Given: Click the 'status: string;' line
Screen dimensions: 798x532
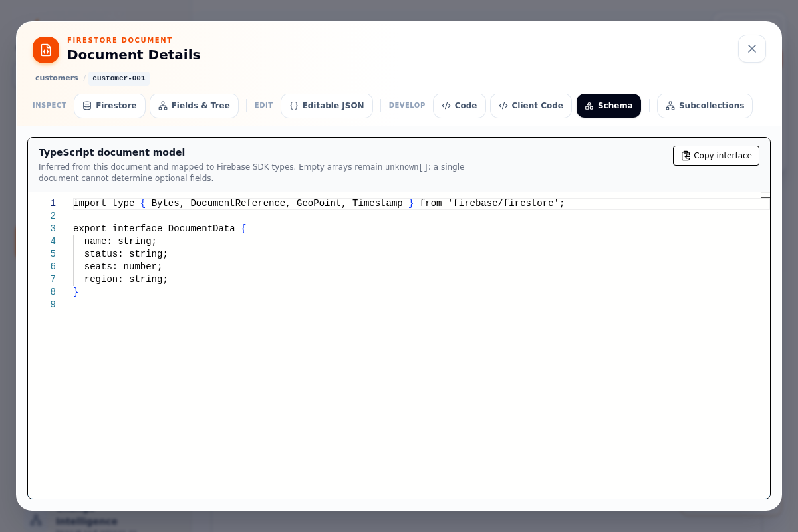Looking at the screenshot, I should tap(126, 254).
